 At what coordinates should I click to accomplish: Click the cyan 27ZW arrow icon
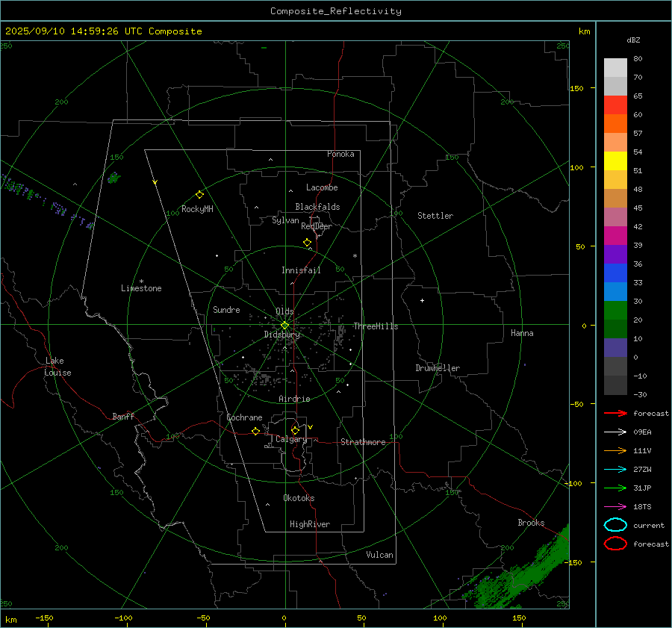pos(615,470)
